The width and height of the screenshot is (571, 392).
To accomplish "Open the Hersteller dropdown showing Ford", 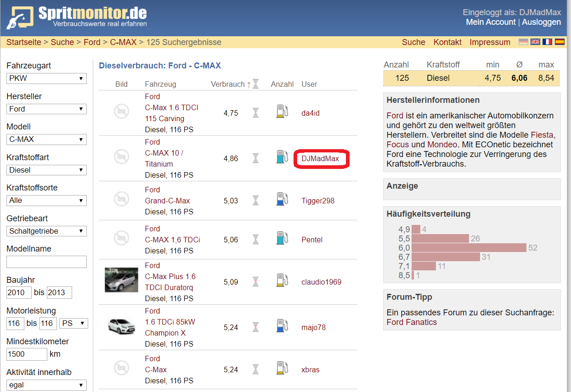I will pyautogui.click(x=46, y=109).
